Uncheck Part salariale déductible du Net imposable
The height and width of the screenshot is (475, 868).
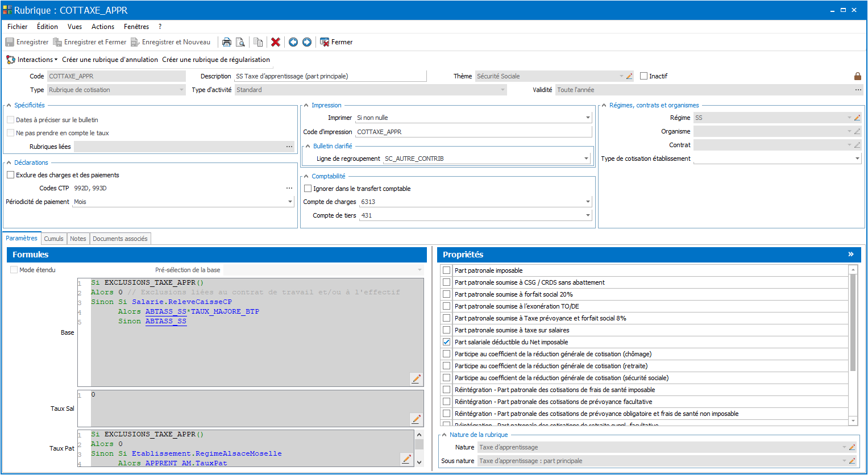point(446,342)
